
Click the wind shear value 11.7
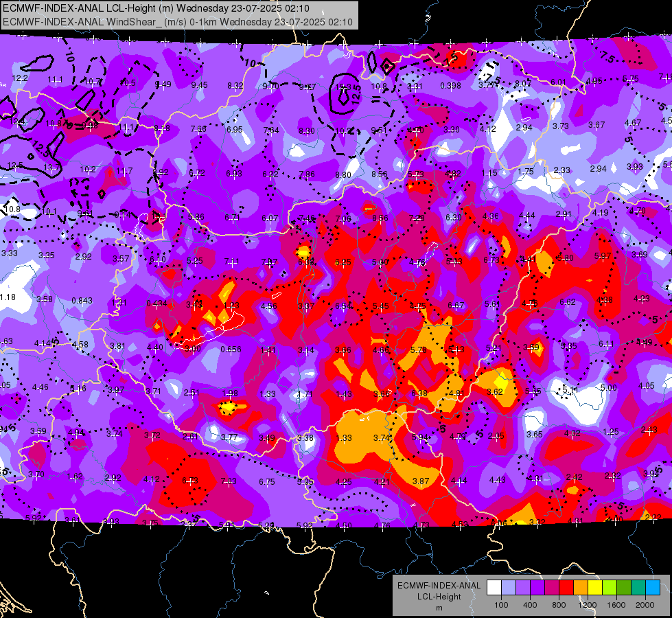[124, 171]
